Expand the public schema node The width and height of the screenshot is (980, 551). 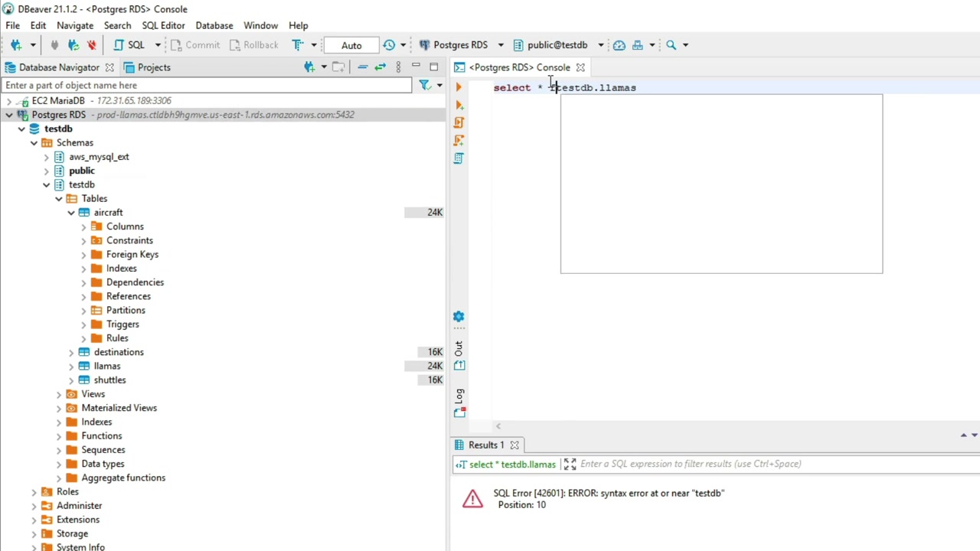point(46,171)
